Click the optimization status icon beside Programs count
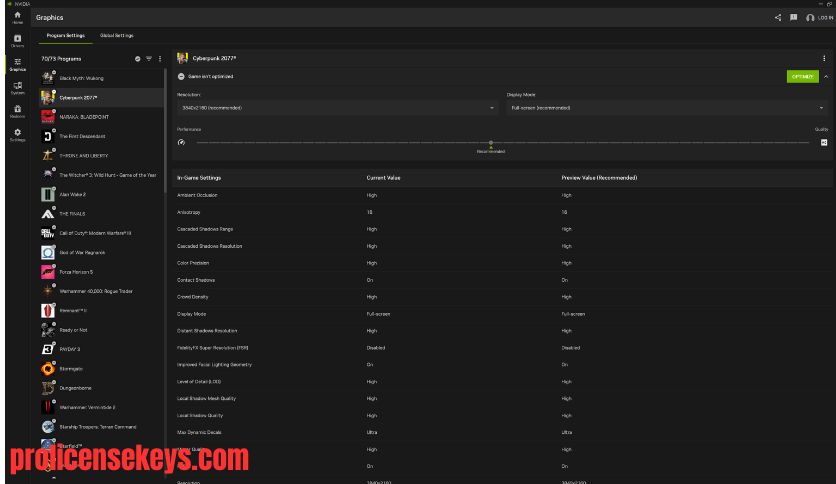 click(138, 59)
